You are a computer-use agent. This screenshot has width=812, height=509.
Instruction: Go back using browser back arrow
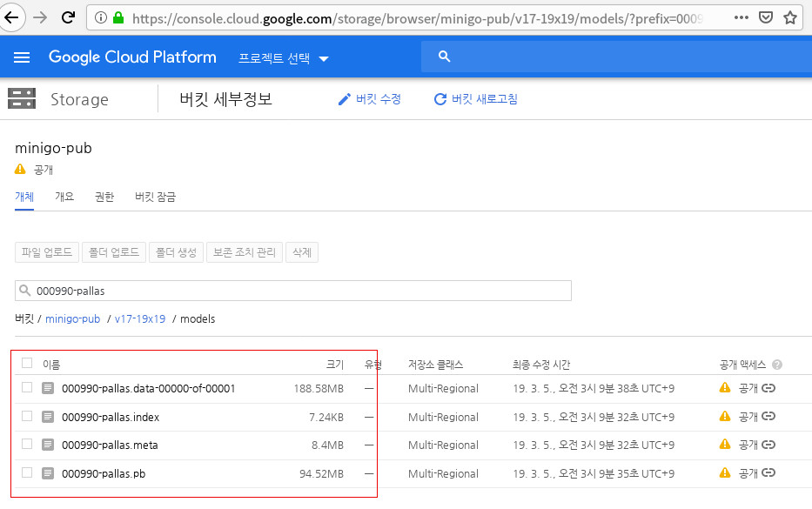[11, 17]
